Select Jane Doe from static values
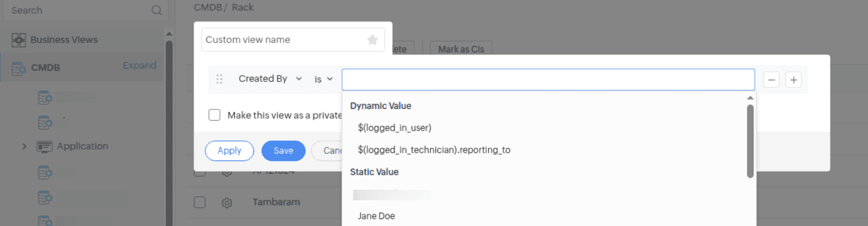 pyautogui.click(x=376, y=216)
